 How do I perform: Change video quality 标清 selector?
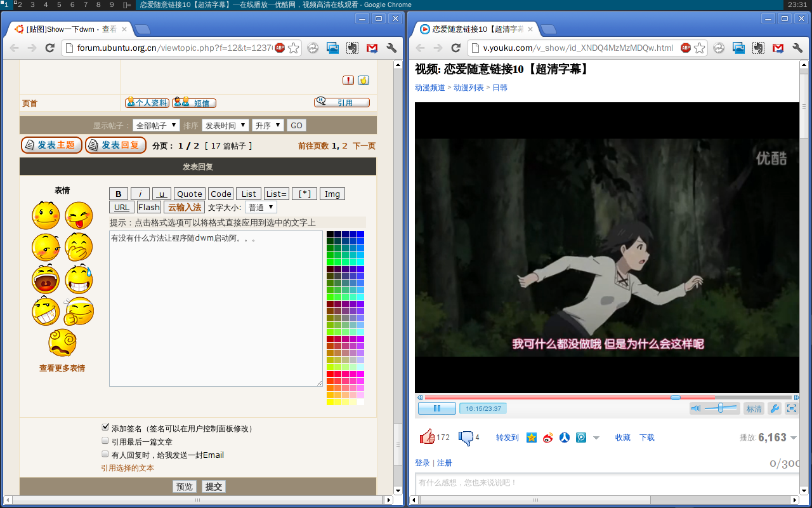[754, 408]
